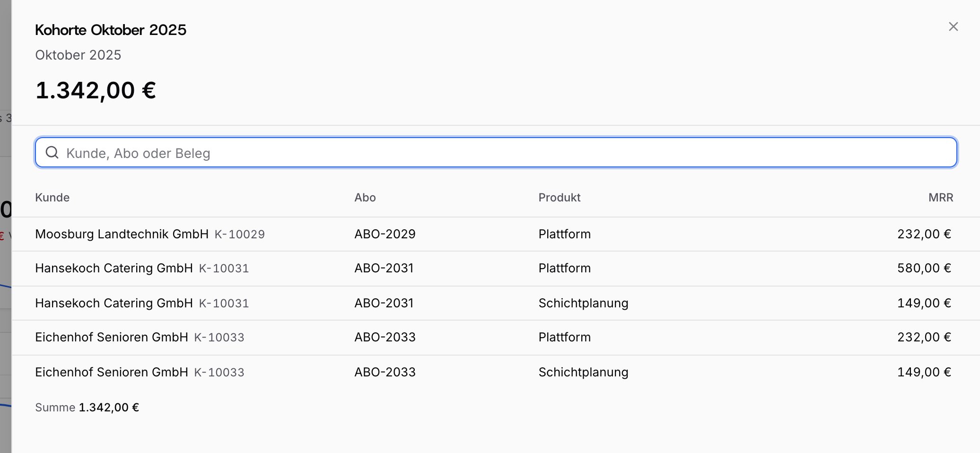Select Hansekoch Catering GmbH in the Schichtplanung row

pyautogui.click(x=114, y=303)
